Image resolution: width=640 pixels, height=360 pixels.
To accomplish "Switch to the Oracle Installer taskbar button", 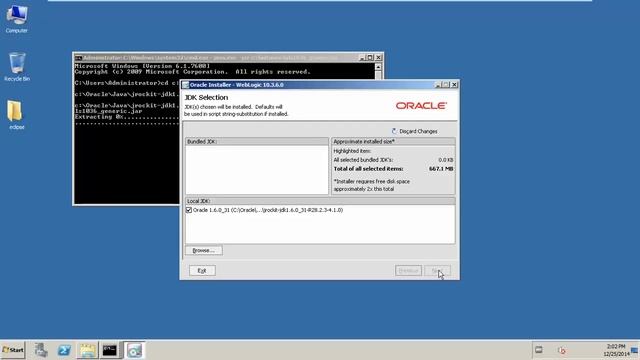I will 134,350.
